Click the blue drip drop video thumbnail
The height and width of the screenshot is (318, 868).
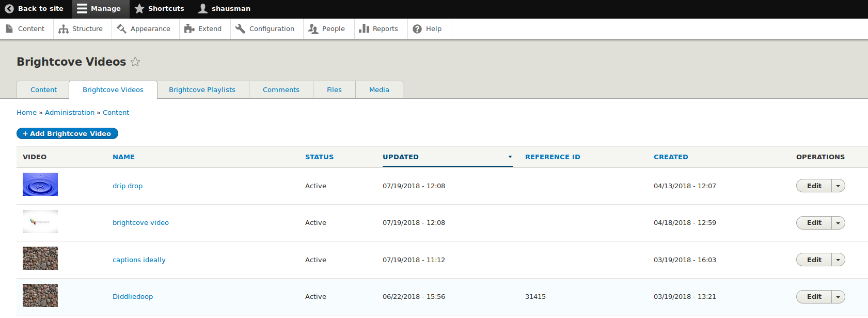point(40,185)
